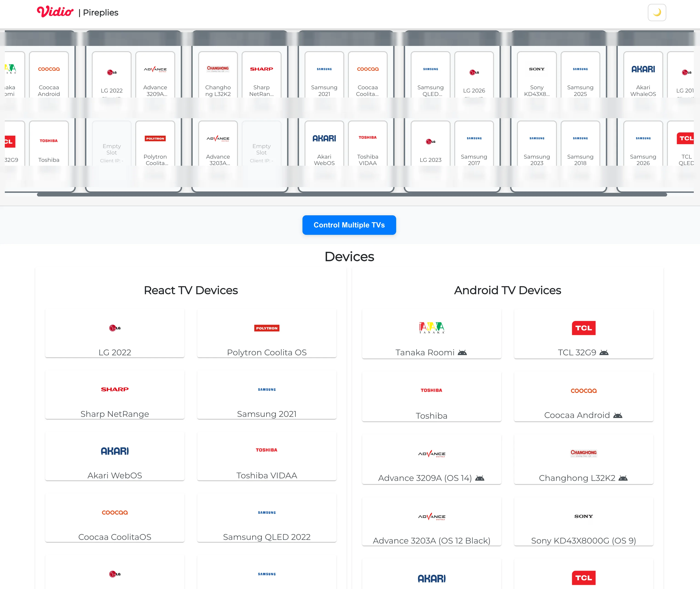Click the Android icon next to Tanaka Roomi

point(462,353)
